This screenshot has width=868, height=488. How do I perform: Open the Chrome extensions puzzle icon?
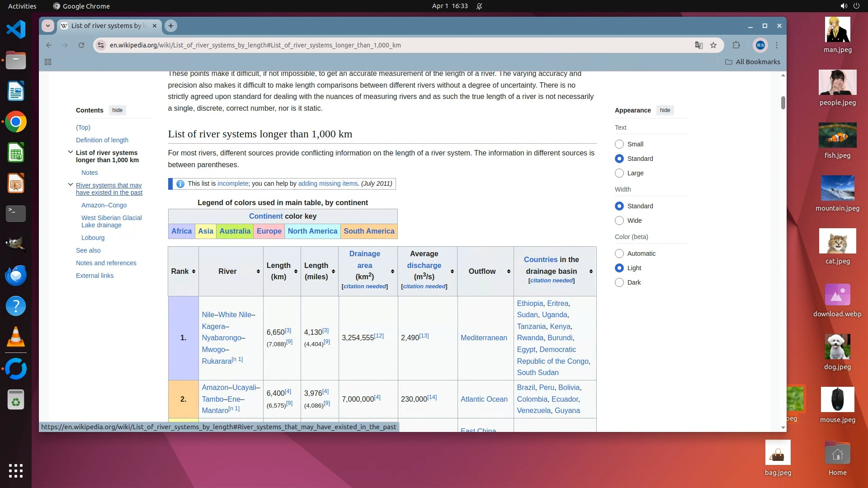click(736, 45)
